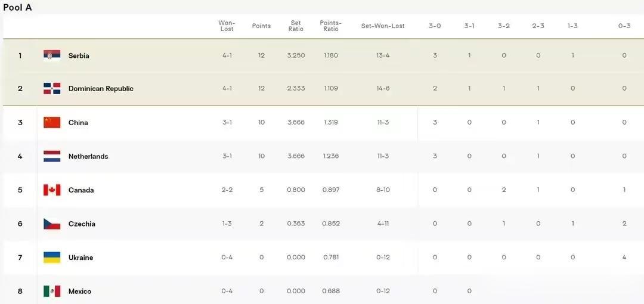Click Dominican Republic's points ratio 1.109

pyautogui.click(x=330, y=88)
